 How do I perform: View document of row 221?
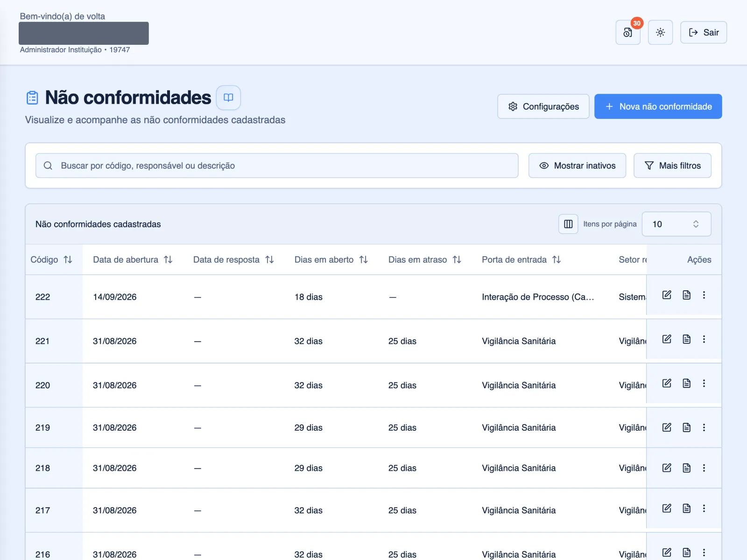tap(686, 339)
